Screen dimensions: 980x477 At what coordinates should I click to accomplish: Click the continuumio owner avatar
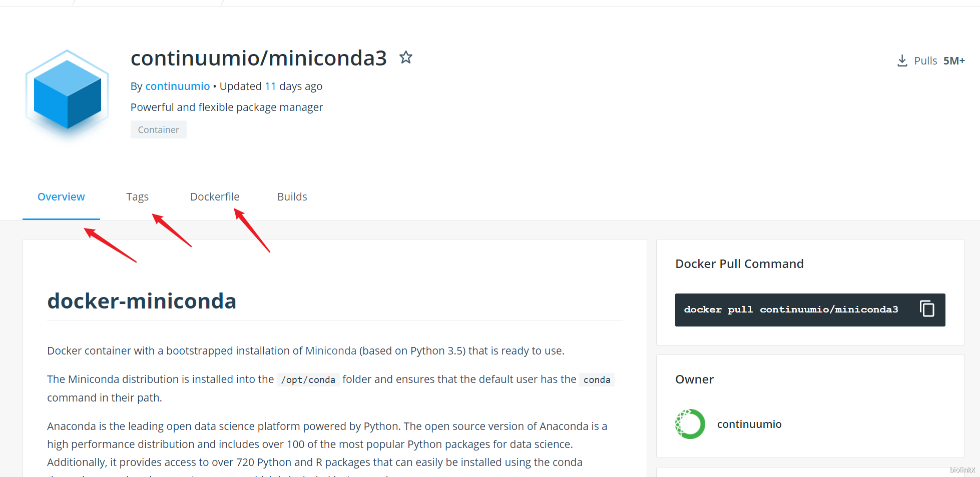click(690, 424)
